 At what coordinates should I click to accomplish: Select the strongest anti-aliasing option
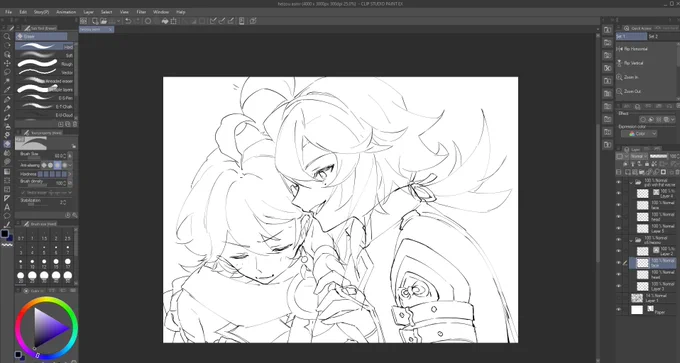[x=65, y=165]
